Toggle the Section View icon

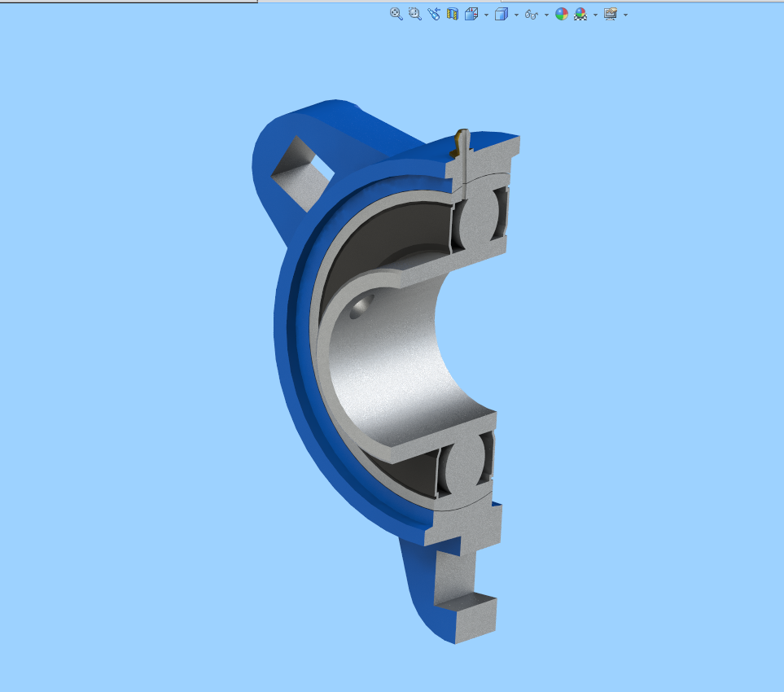pyautogui.click(x=453, y=14)
